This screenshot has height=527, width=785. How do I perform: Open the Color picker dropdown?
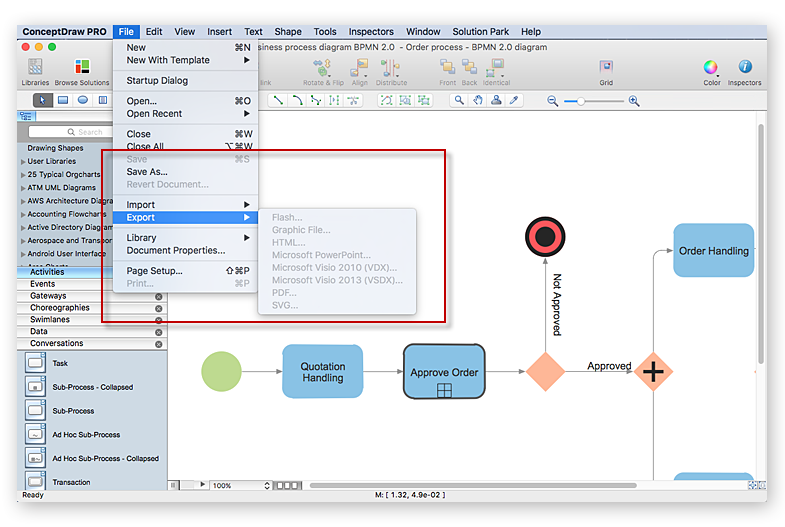(x=710, y=68)
